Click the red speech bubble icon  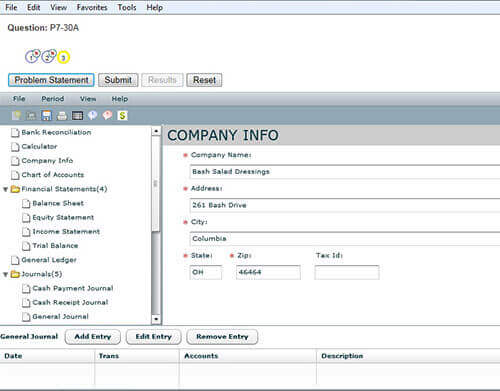click(107, 116)
